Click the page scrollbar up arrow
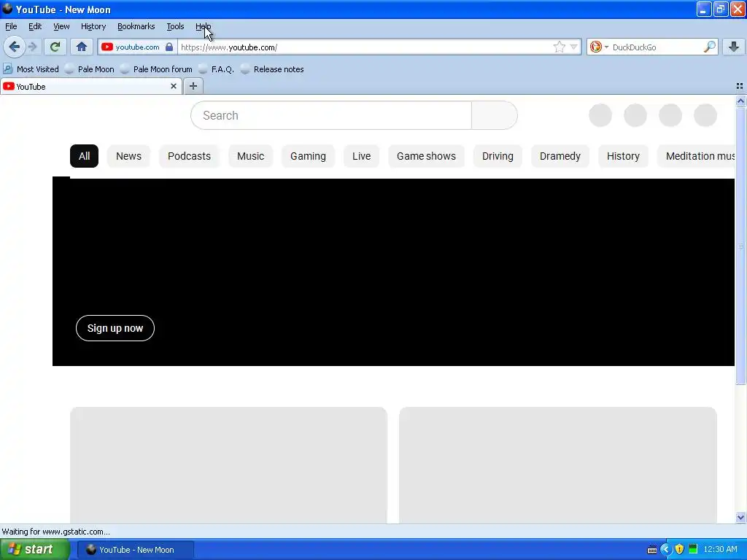 [740, 101]
